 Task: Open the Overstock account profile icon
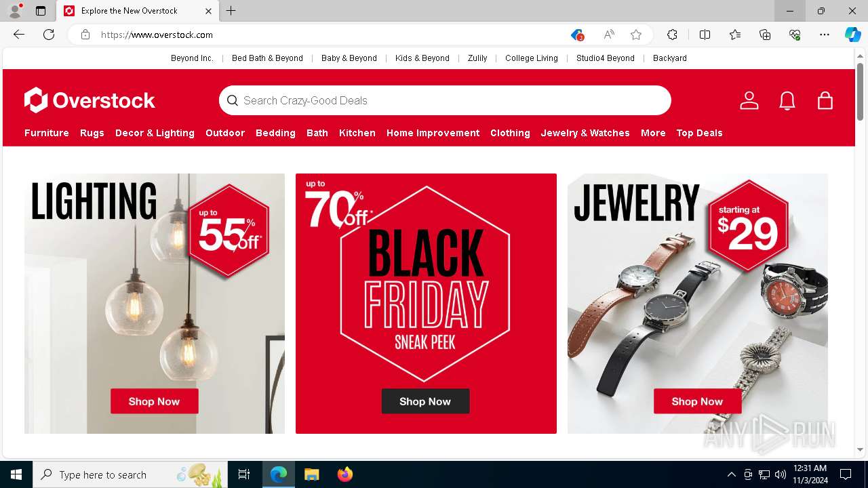tap(749, 100)
